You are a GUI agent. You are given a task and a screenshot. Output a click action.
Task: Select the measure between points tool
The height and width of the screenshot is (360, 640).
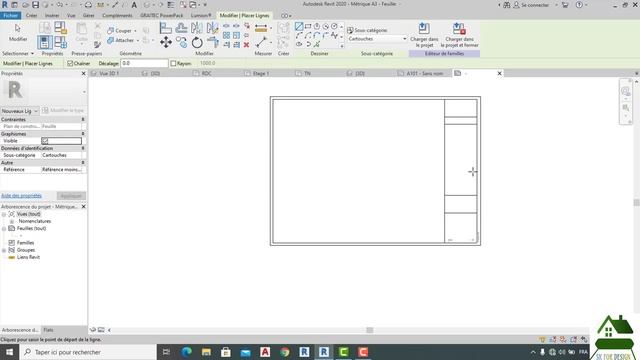click(261, 42)
